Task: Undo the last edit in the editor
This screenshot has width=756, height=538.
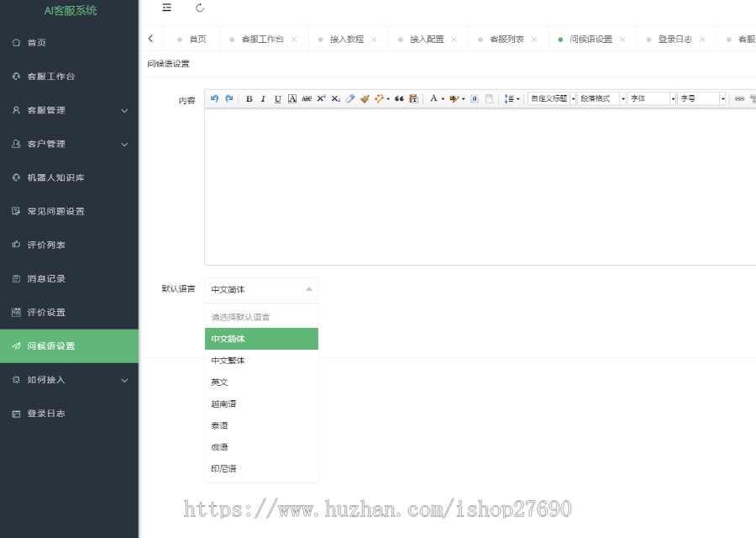Action: (x=214, y=98)
